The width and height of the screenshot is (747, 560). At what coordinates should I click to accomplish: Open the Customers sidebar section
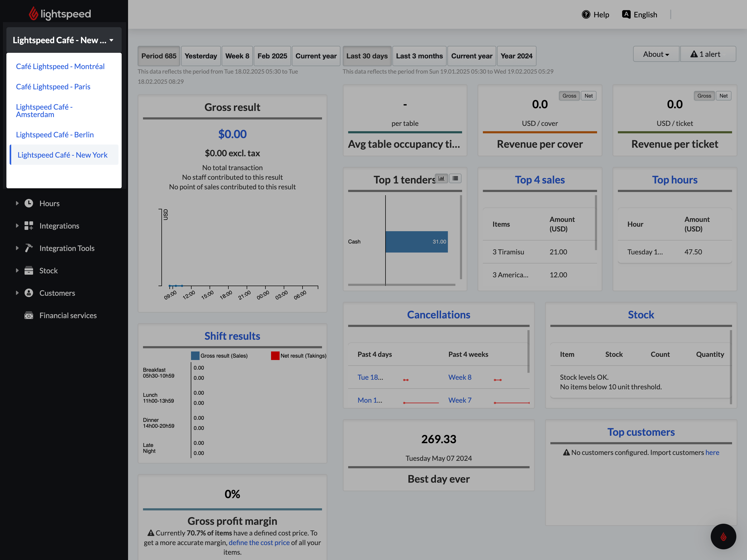(57, 293)
